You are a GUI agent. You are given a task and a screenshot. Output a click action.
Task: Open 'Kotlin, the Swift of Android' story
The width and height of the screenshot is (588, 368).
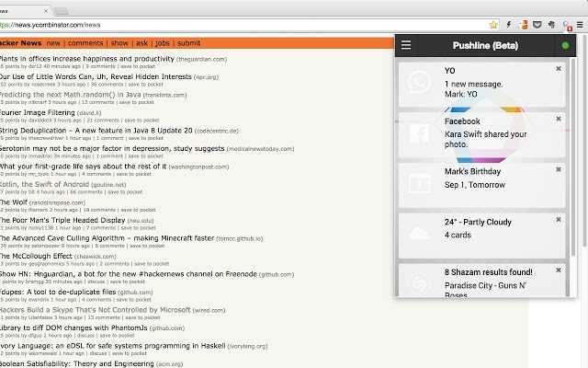pyautogui.click(x=45, y=184)
